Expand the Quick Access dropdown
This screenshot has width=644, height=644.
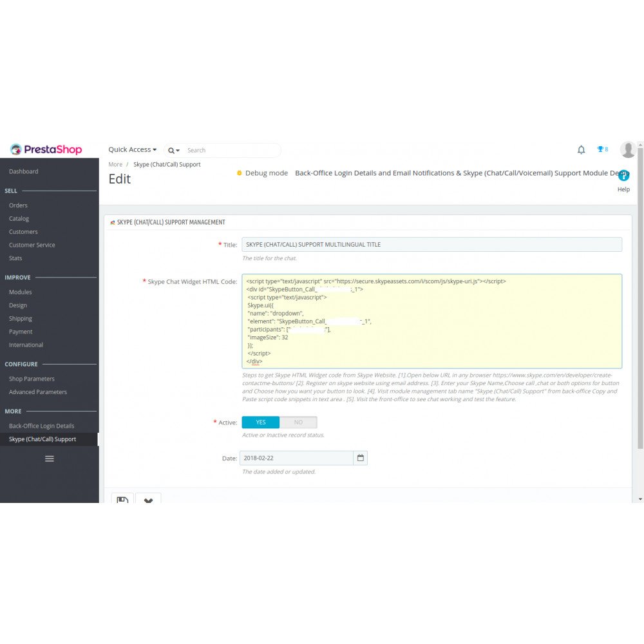132,149
